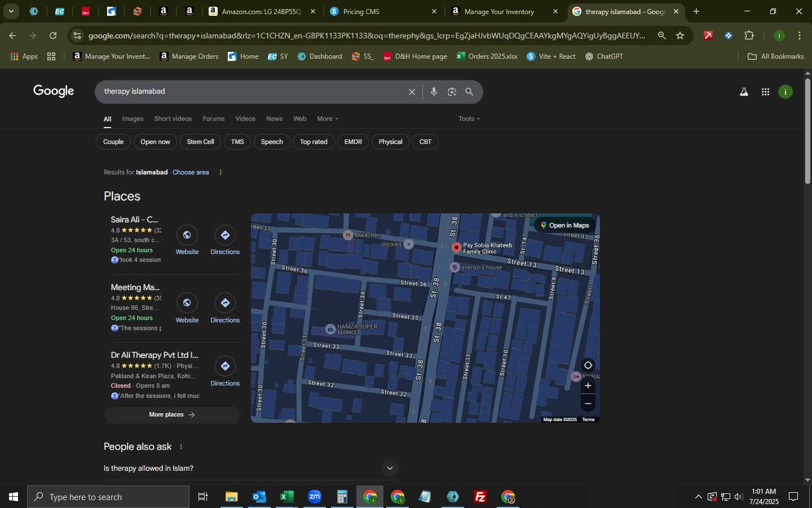Switch to Short videos results tab
812x508 pixels.
(x=173, y=119)
